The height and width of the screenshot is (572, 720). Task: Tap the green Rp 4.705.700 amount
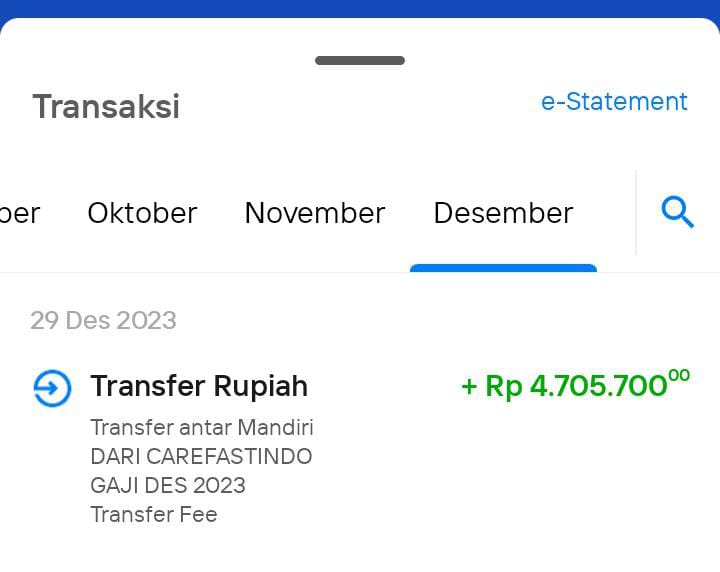tap(576, 385)
